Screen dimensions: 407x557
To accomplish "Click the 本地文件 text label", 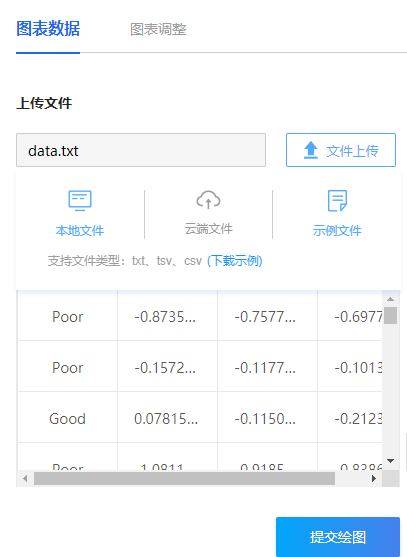I will (80, 231).
